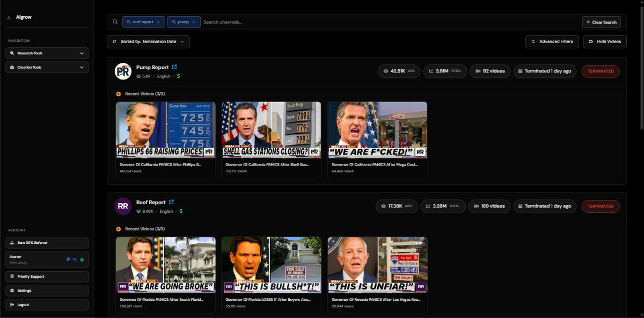Click the 3.91M total views stat
The height and width of the screenshot is (318, 644).
tap(445, 71)
